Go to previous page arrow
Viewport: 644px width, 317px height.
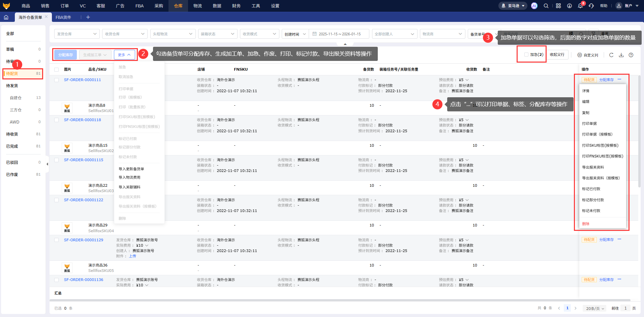[559, 308]
